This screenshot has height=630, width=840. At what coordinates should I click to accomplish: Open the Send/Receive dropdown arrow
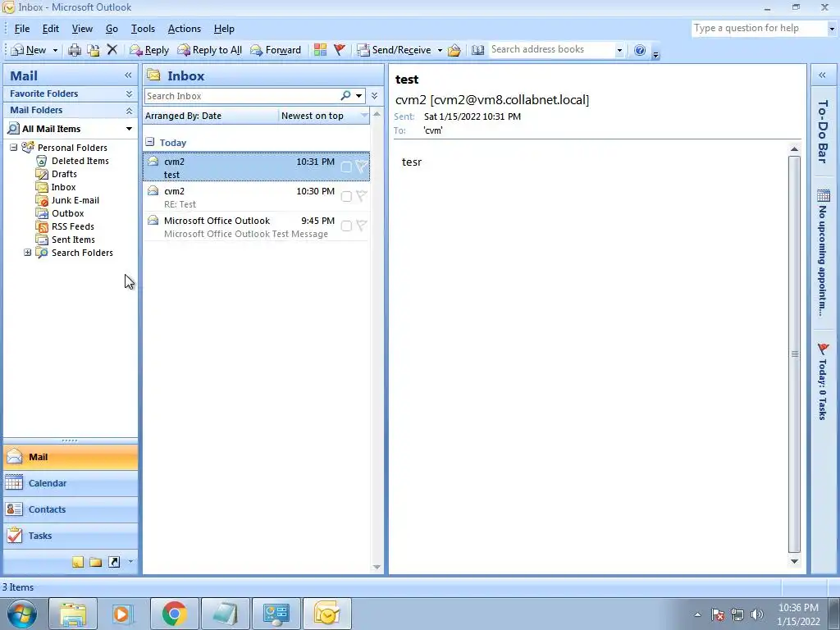pos(440,50)
